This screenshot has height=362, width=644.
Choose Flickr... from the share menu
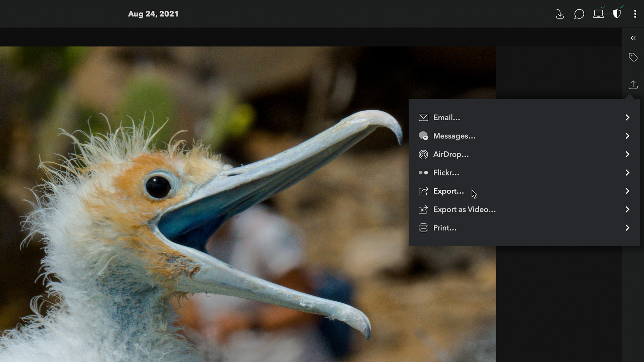click(524, 173)
